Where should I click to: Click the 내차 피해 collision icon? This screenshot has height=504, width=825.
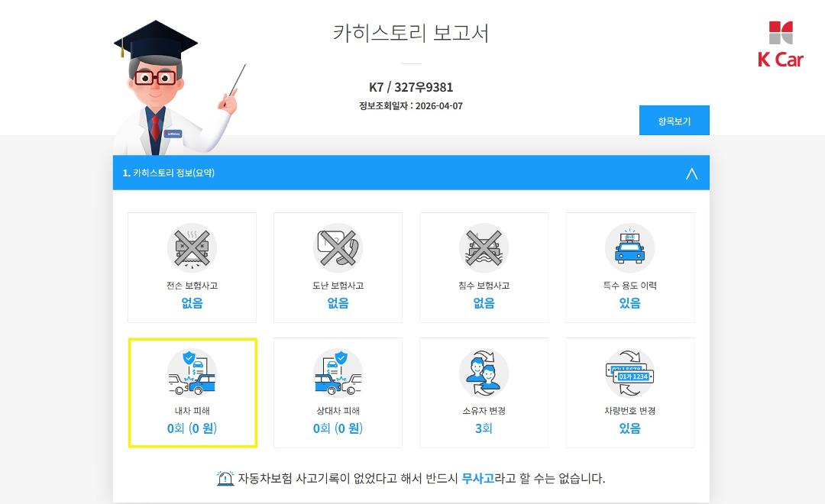[192, 373]
